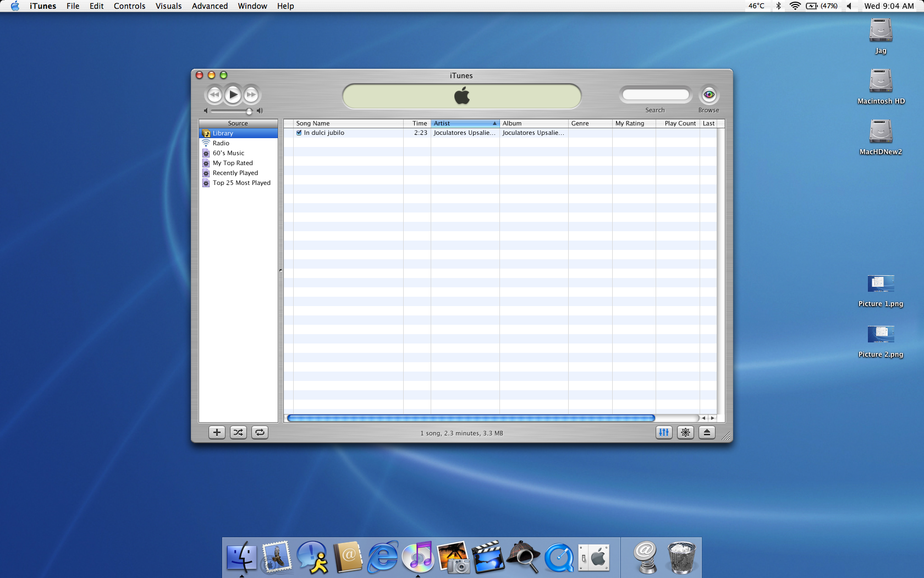The width and height of the screenshot is (924, 578).
Task: Reverse sort order on the Artist column
Action: click(x=465, y=123)
